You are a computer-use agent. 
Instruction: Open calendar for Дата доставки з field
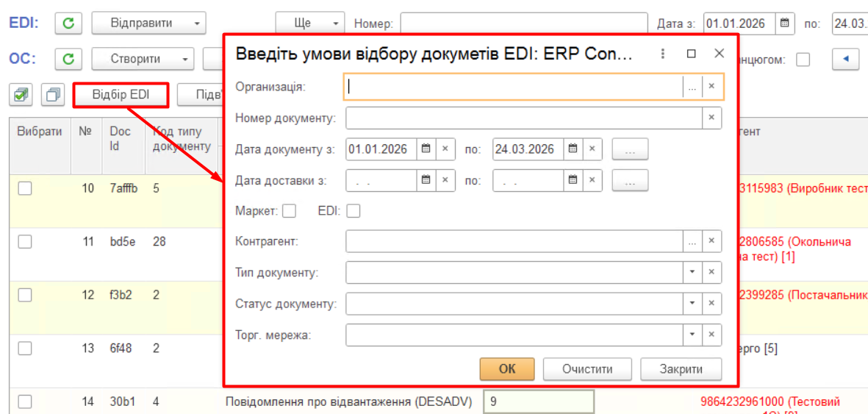click(x=426, y=180)
